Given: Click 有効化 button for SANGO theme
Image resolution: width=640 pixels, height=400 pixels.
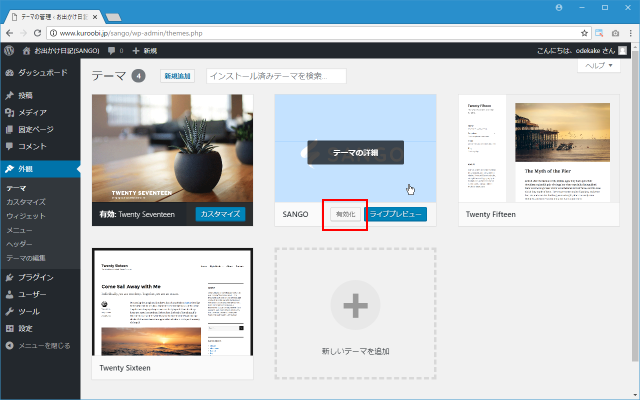Looking at the screenshot, I should (345, 214).
